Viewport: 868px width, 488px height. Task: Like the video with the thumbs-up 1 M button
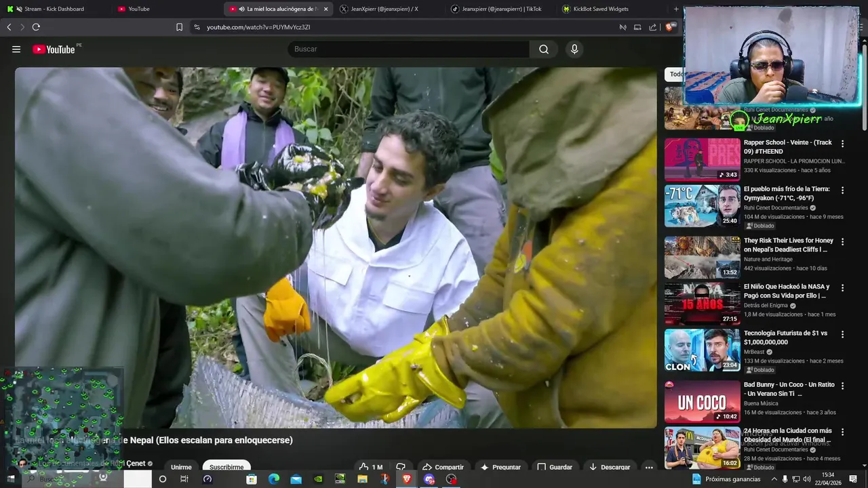tap(371, 467)
